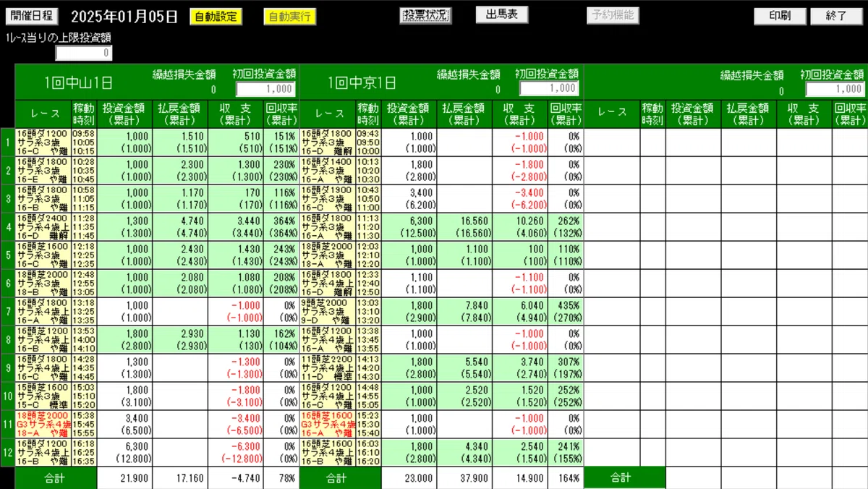Viewport: 868px width, 489px height.
Task: Select the 1回中山1日 venue header
Action: pos(78,82)
